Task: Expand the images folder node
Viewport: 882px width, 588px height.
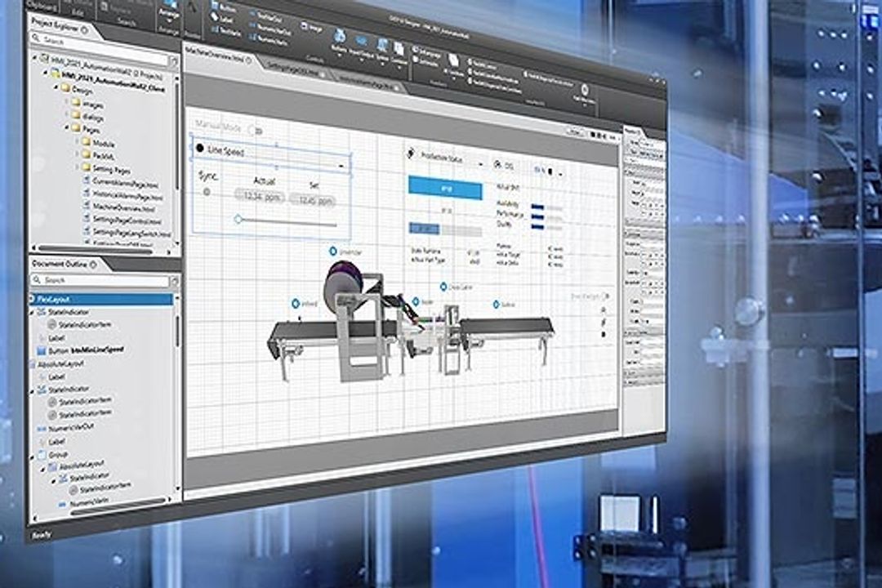Action: (67, 101)
